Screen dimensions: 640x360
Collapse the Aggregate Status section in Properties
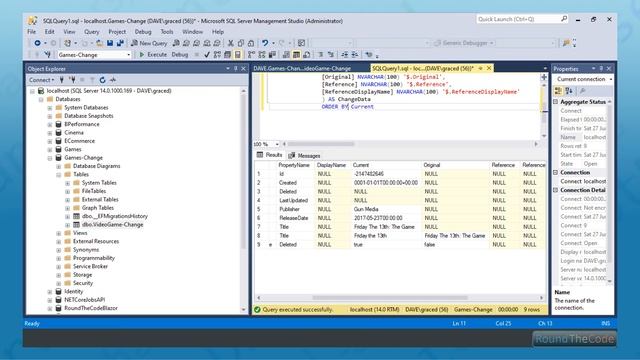pyautogui.click(x=556, y=102)
